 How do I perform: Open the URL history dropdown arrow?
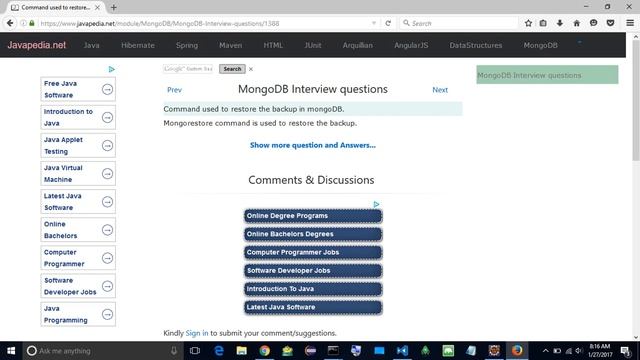pyautogui.click(x=374, y=23)
